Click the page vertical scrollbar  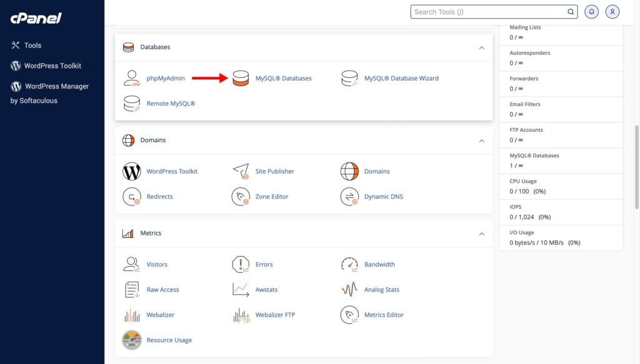636,167
